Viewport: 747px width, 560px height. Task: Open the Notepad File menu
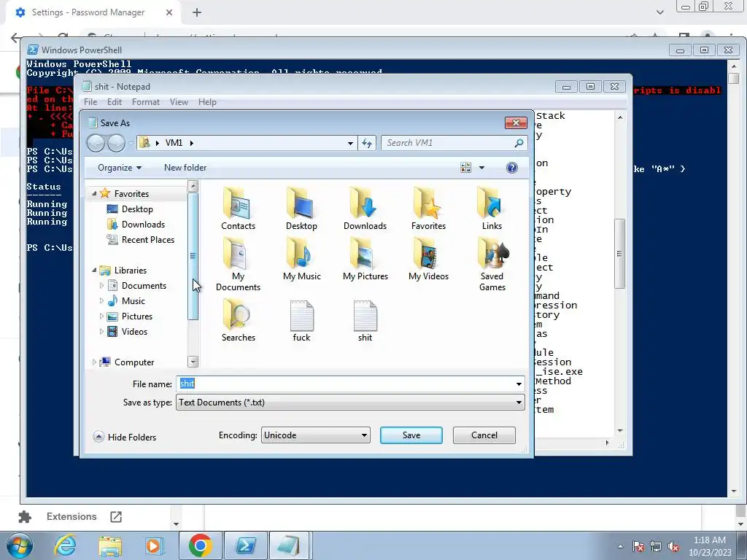point(90,102)
